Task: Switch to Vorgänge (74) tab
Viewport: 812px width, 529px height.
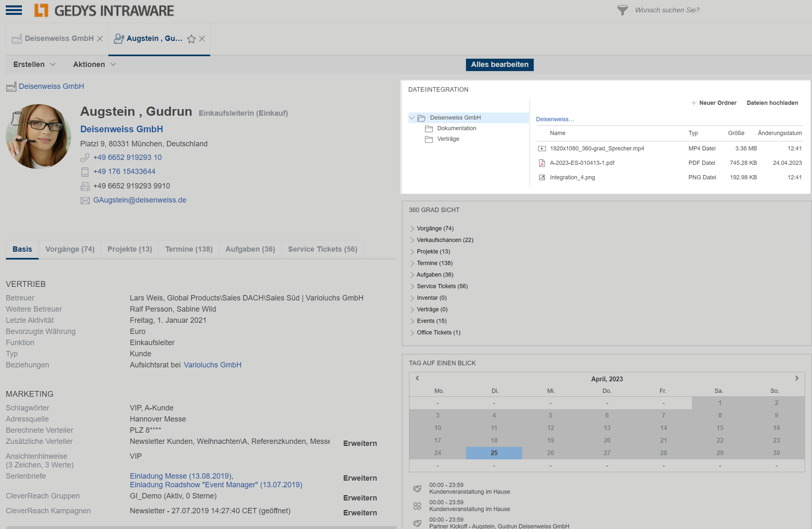Action: (x=70, y=250)
